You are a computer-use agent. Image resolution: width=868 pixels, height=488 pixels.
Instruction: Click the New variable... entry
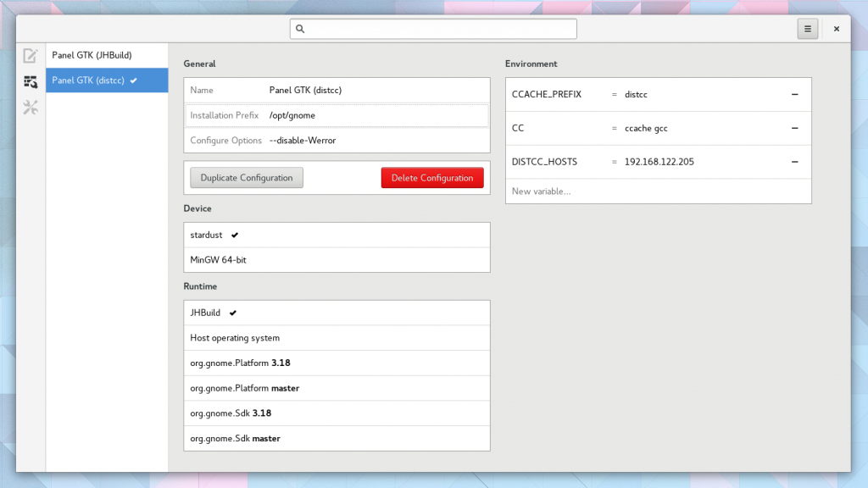tap(658, 191)
